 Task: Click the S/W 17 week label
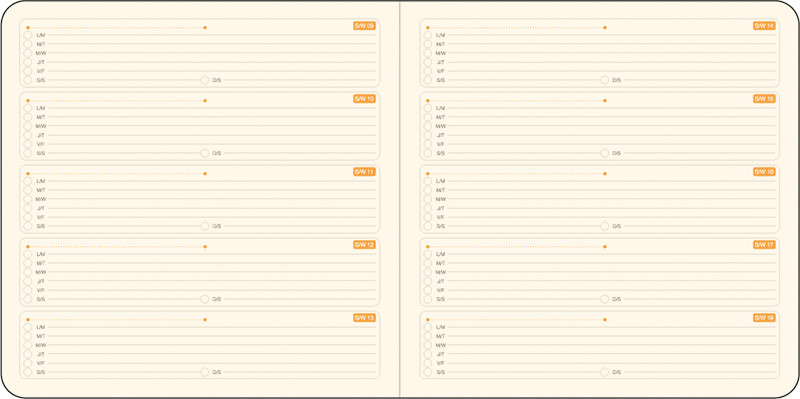coord(764,245)
